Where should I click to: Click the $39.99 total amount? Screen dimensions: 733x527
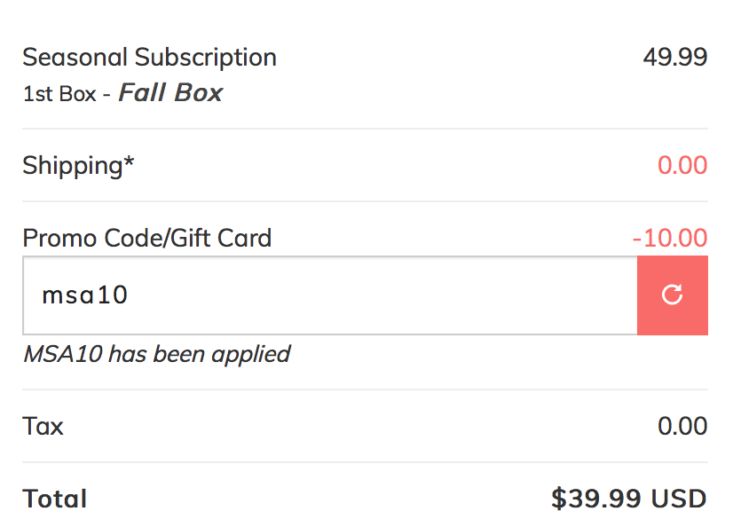(x=597, y=498)
